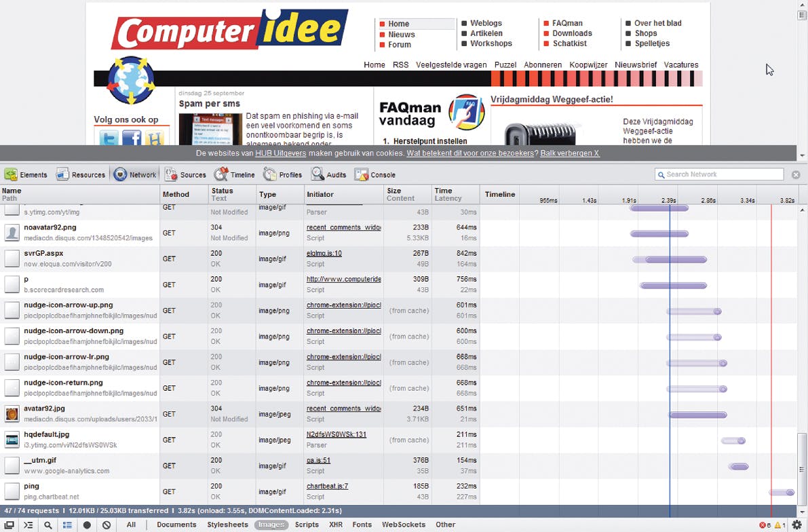Viewport: 808px width, 532px height.
Task: Show the console drawer icon
Action: 28,525
